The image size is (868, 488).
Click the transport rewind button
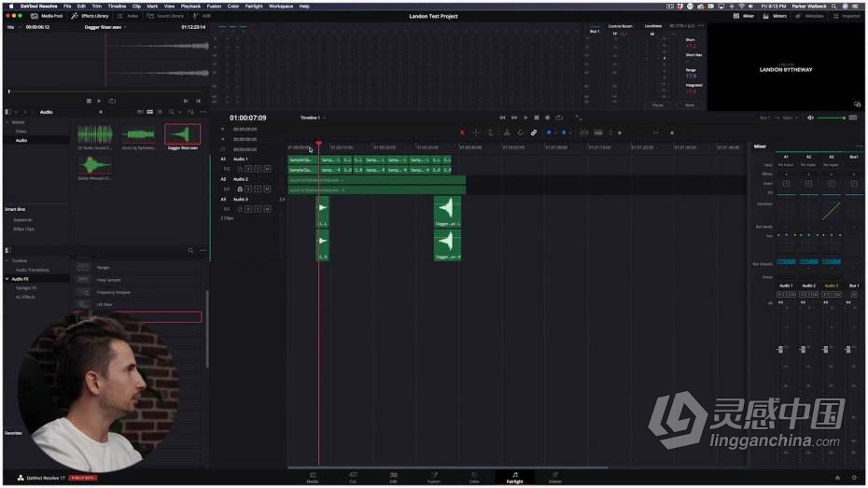click(x=502, y=118)
